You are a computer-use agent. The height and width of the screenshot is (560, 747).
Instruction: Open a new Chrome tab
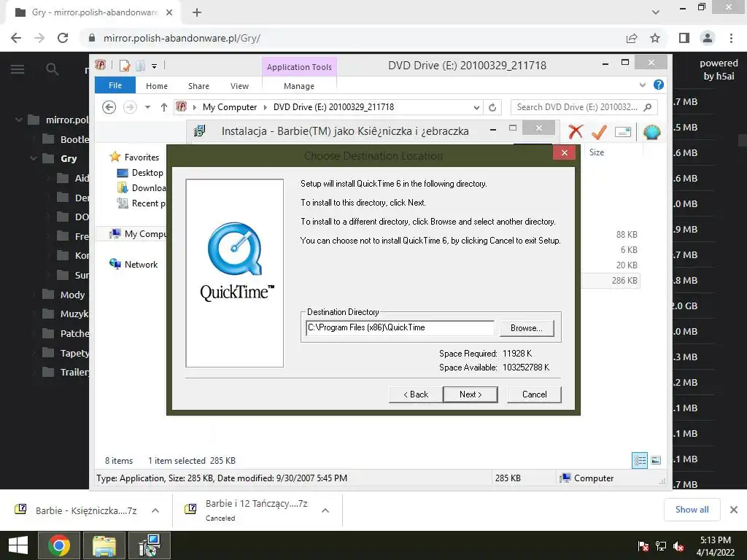197,13
